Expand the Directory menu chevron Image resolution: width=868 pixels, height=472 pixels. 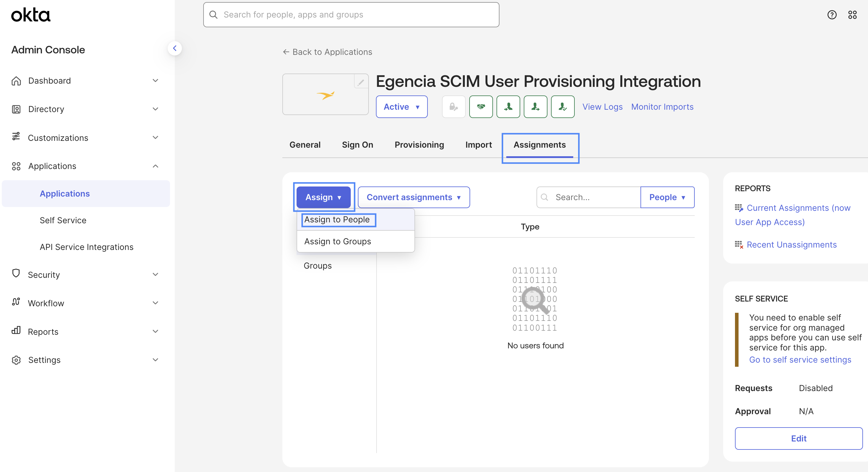click(x=155, y=109)
